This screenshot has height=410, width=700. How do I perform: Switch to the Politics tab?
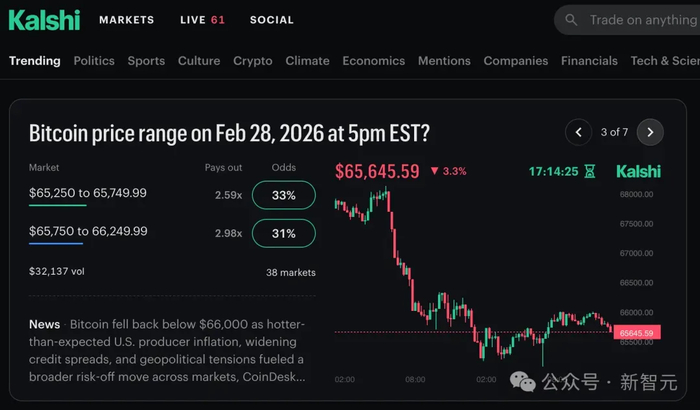(94, 61)
